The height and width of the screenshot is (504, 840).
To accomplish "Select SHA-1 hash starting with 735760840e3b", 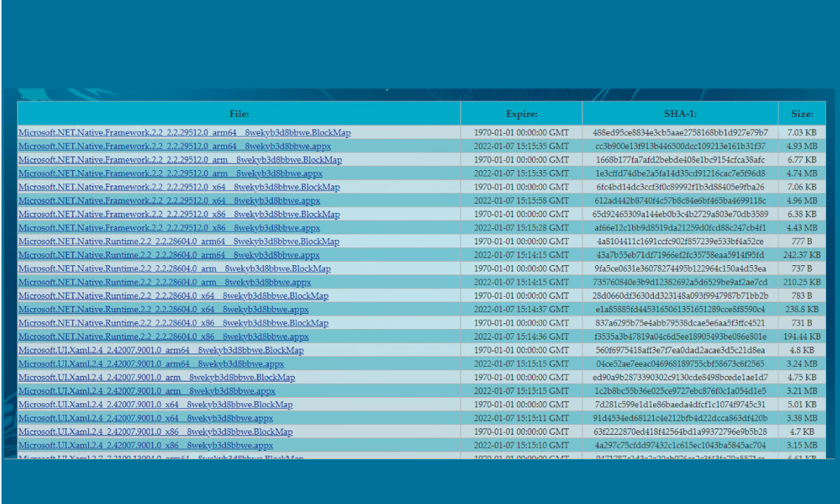I will coord(680,282).
